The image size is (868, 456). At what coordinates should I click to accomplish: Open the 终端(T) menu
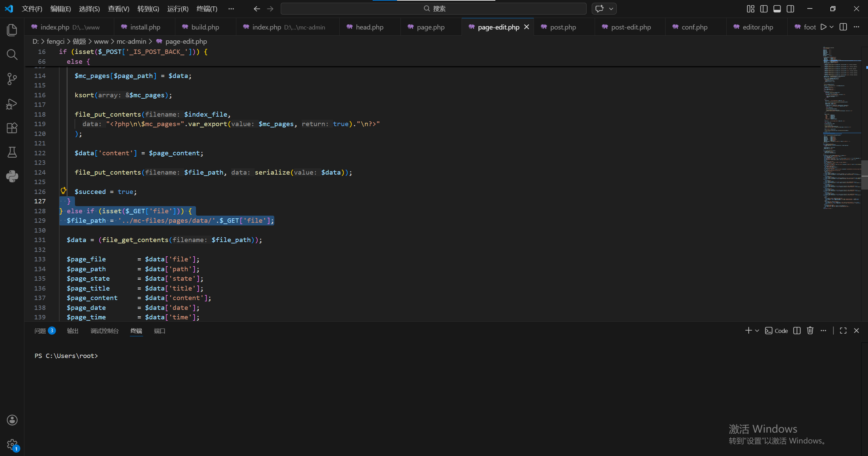click(207, 9)
